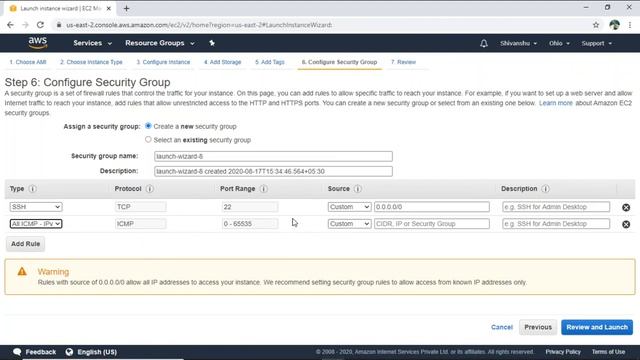This screenshot has width=640, height=360.
Task: Go to step 4 Add Storage
Action: pos(222,62)
